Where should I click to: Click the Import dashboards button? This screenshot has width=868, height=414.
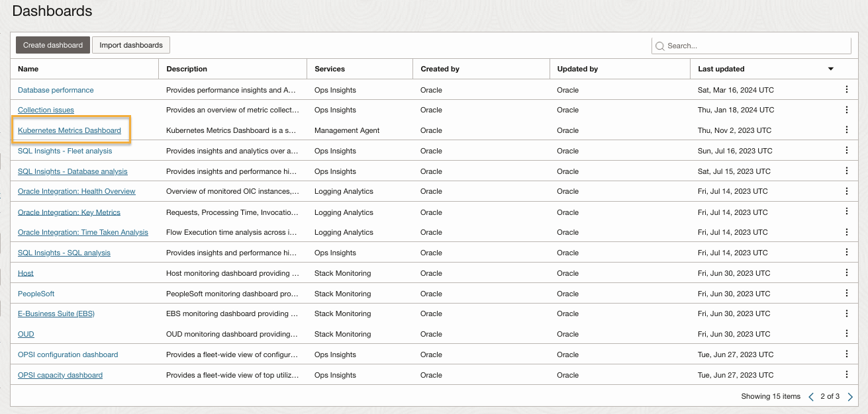click(x=131, y=45)
